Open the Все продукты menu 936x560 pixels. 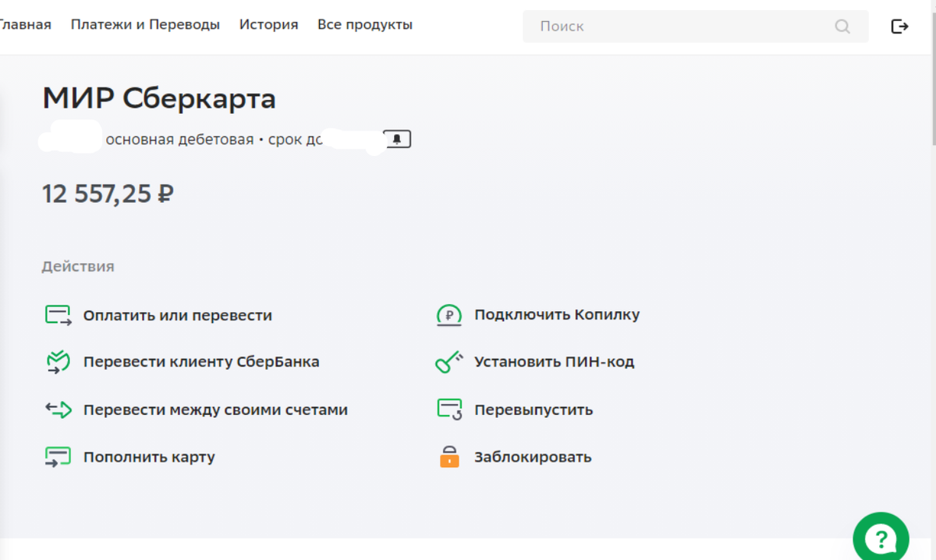(x=364, y=24)
